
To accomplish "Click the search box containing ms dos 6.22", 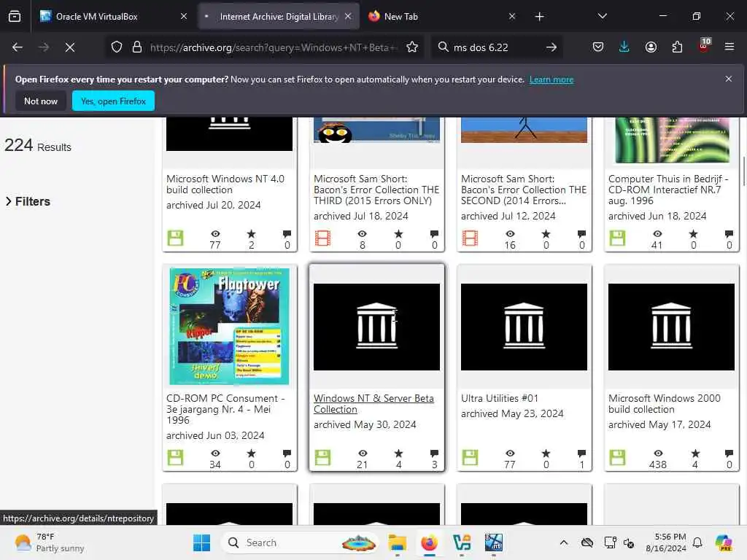I will (x=495, y=47).
